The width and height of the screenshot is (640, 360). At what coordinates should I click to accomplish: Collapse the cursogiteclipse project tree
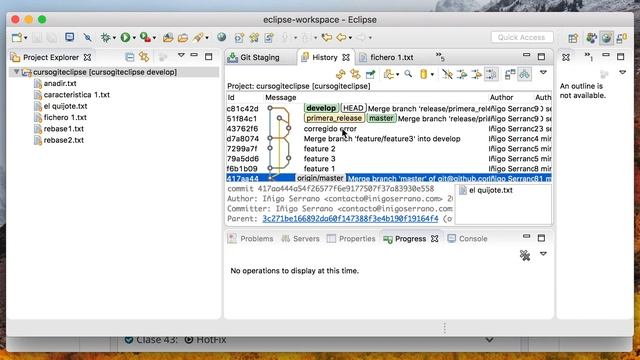16,72
